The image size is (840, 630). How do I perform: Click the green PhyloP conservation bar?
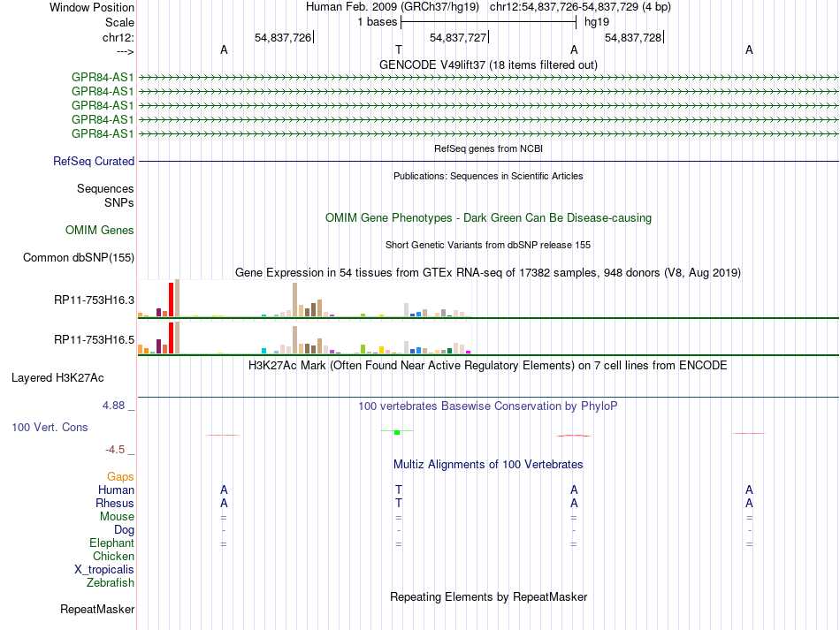[x=397, y=432]
